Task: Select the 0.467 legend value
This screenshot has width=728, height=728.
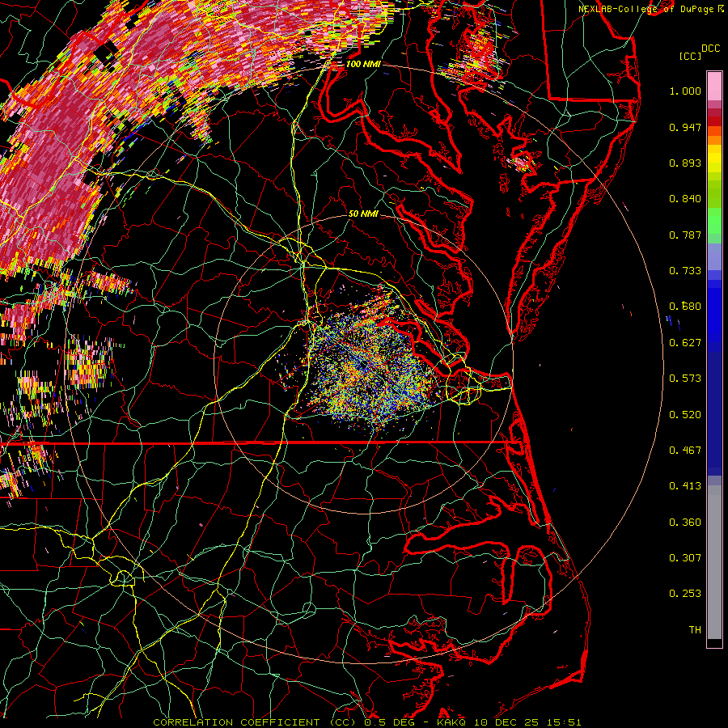Action: coord(685,451)
